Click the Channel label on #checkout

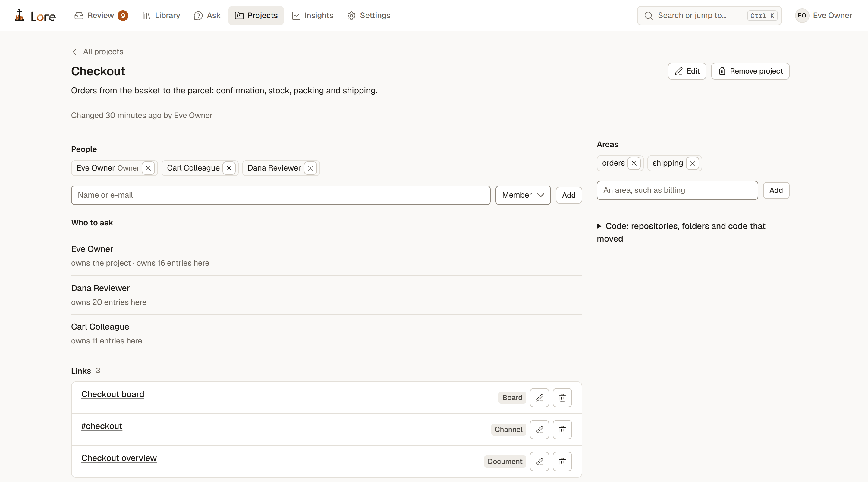coord(508,430)
